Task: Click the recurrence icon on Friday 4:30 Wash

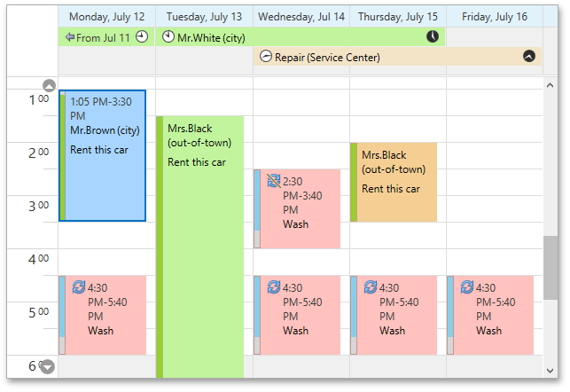Action: [x=467, y=287]
